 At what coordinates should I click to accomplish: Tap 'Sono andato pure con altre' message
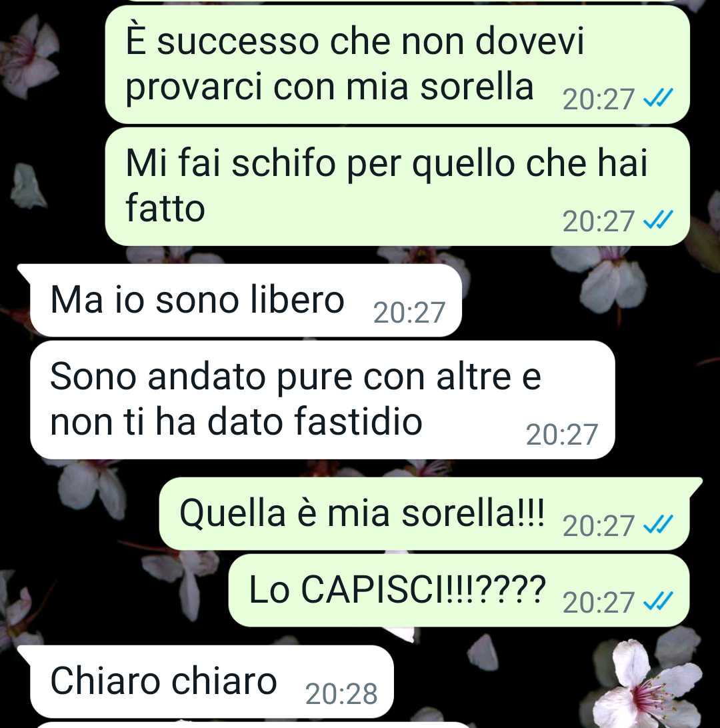click(323, 400)
